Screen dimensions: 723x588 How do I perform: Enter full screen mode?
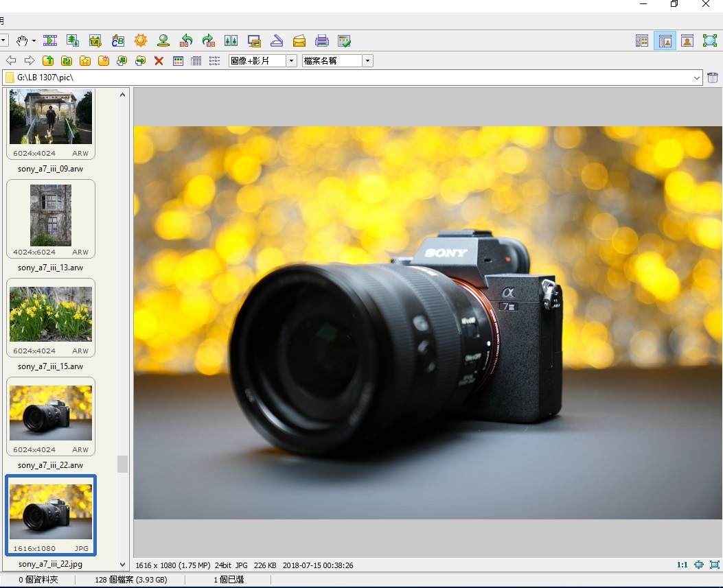[710, 41]
